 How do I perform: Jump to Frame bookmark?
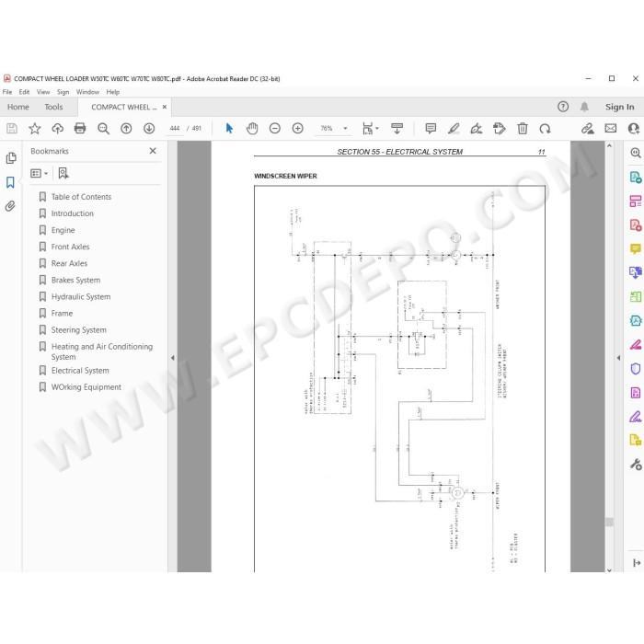tap(62, 314)
